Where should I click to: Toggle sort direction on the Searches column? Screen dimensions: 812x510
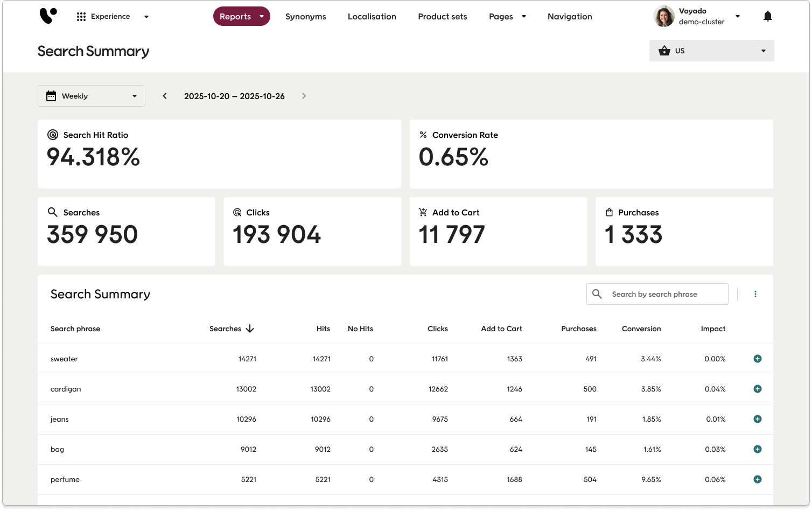[x=250, y=328]
